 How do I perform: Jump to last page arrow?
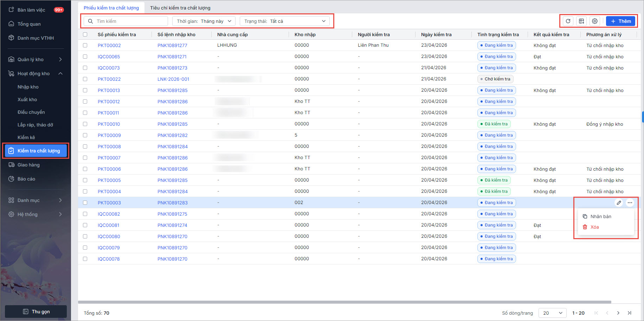pos(630,313)
